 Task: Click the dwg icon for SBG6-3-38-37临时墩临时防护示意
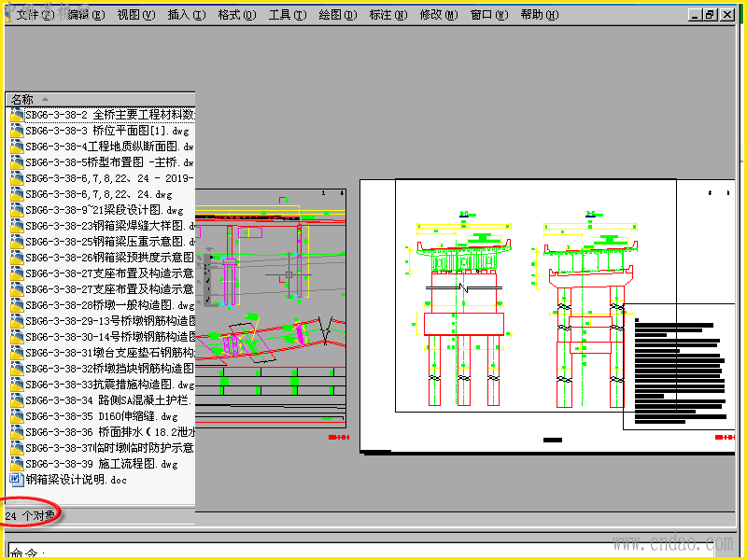(x=17, y=448)
